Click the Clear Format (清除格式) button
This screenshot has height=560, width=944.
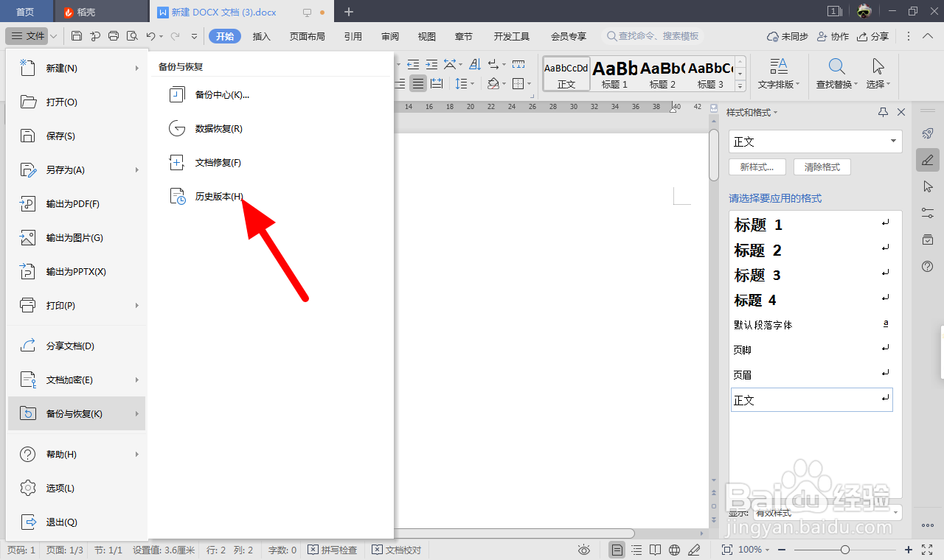[822, 167]
